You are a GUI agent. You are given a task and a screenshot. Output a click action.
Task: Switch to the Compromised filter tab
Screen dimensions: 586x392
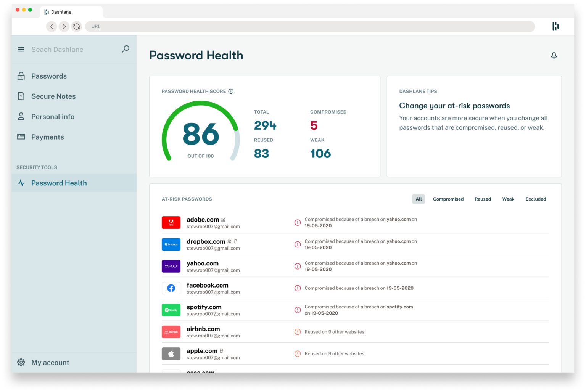coord(448,199)
